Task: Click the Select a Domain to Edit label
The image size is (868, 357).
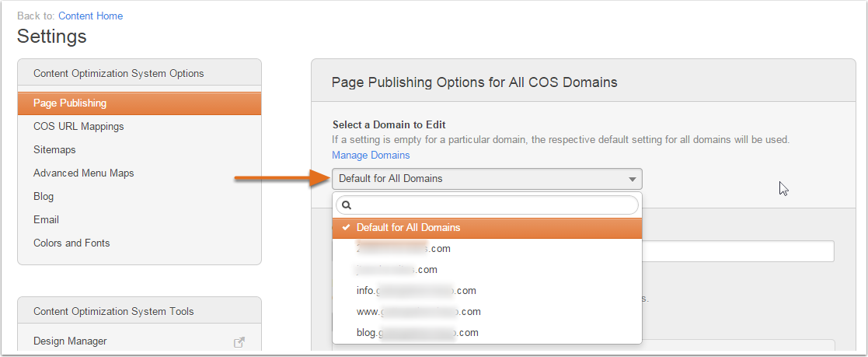Action: (x=389, y=124)
